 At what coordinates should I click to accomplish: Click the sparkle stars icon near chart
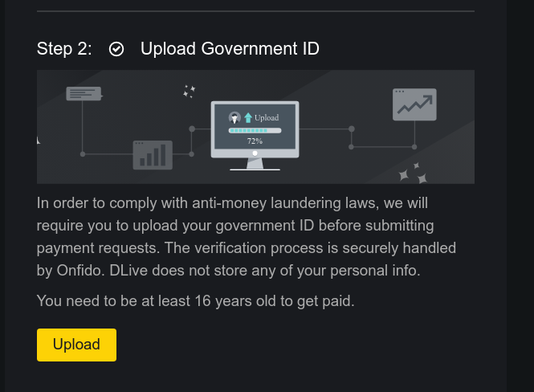(413, 174)
